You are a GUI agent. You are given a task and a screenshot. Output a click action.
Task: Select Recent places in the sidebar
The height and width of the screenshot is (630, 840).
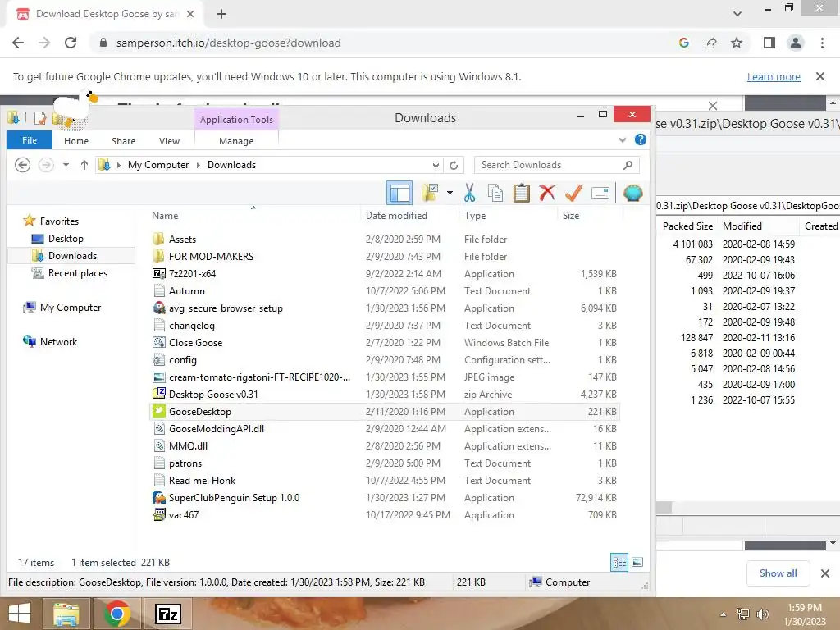(x=78, y=272)
